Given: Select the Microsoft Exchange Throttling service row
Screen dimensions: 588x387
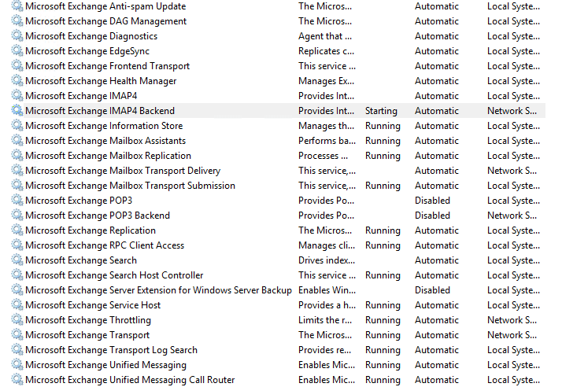Looking at the screenshot, I should (x=87, y=320).
